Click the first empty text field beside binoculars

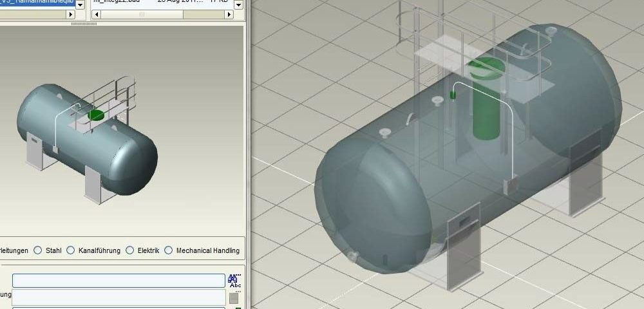[118, 281]
